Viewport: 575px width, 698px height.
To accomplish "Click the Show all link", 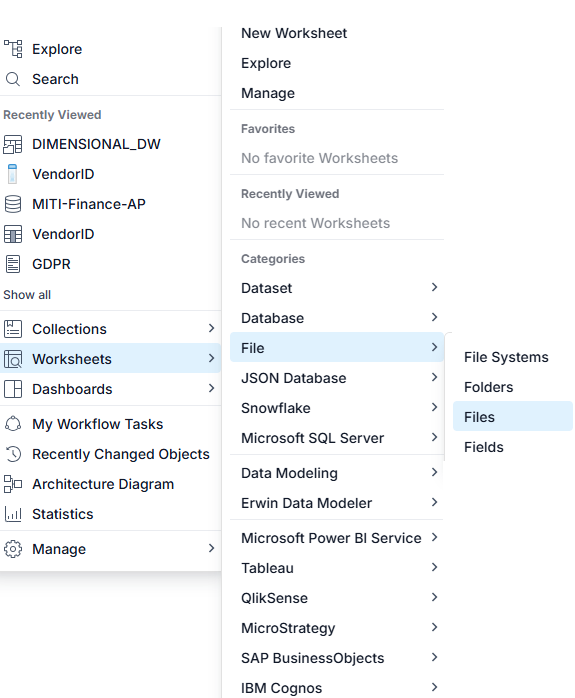I will [27, 295].
